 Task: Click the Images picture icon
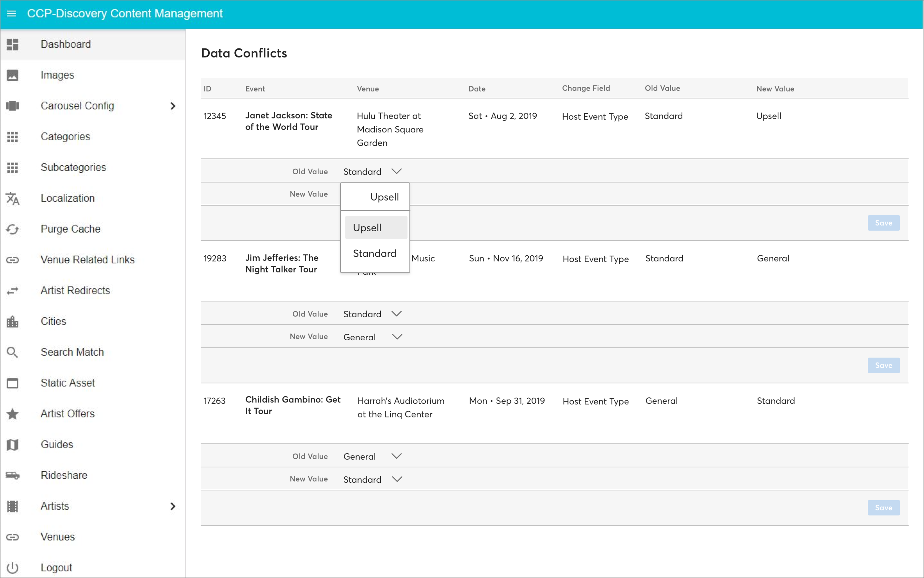click(x=13, y=75)
